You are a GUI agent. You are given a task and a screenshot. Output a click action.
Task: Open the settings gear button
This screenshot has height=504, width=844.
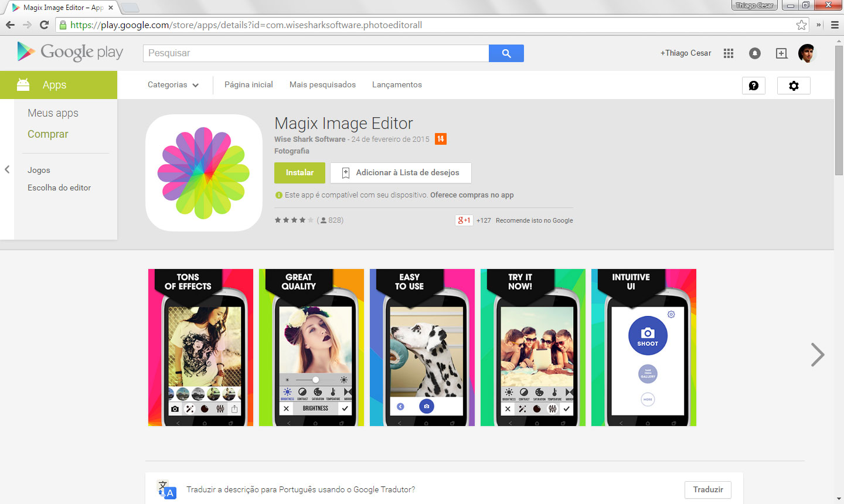click(x=794, y=86)
